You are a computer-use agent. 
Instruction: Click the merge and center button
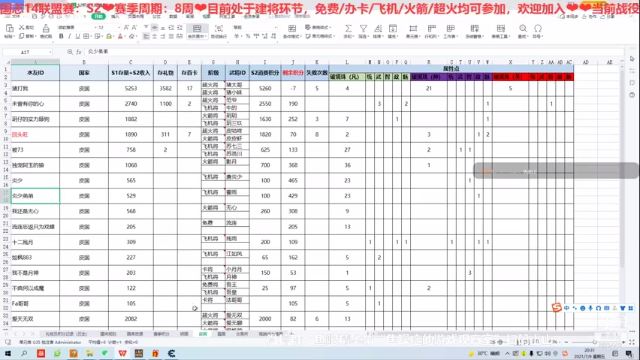click(x=197, y=31)
